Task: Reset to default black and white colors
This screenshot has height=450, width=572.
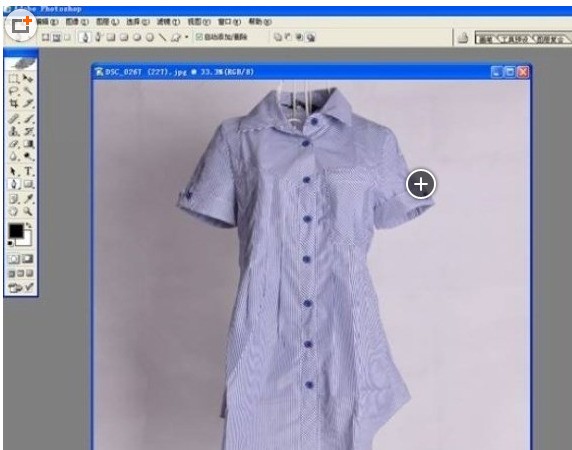Action: tap(11, 243)
